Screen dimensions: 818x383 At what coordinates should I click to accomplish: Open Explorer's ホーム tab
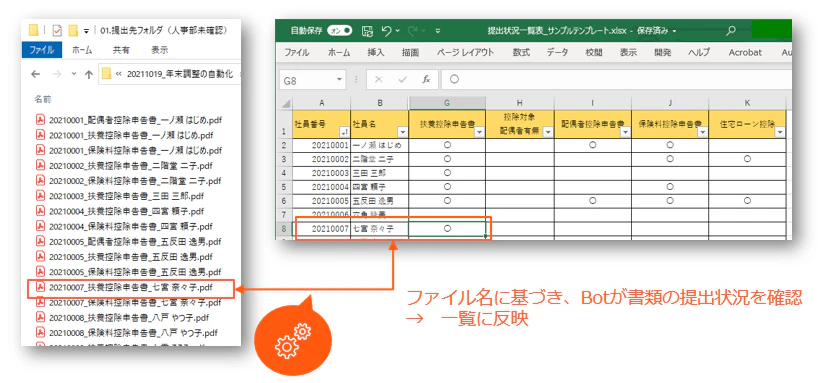point(82,51)
